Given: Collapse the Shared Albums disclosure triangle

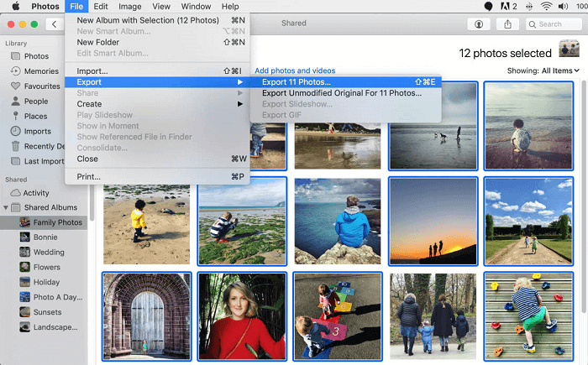Looking at the screenshot, I should tap(7, 208).
